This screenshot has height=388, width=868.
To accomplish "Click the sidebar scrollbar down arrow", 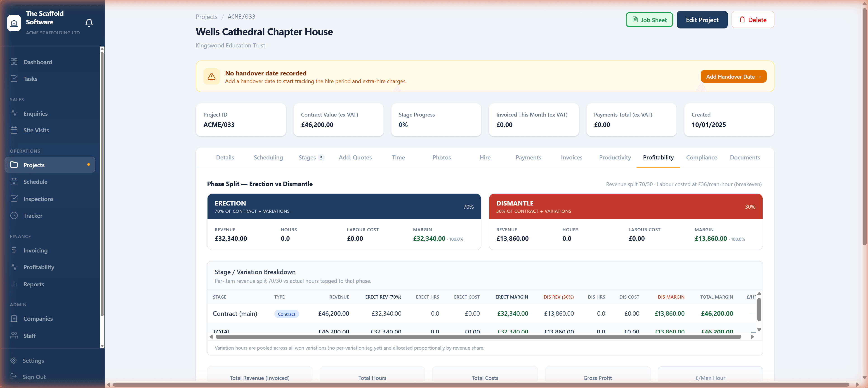I will coord(102,346).
